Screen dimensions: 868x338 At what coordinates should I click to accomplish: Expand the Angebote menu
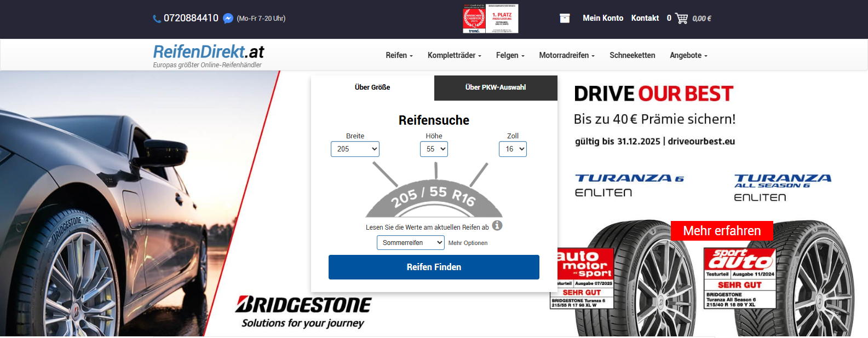[689, 55]
